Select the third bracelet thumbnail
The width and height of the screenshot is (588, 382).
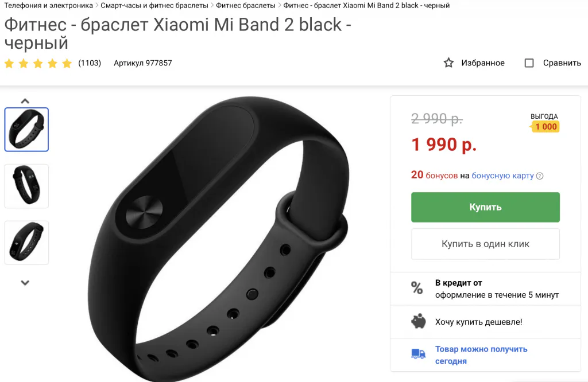click(26, 243)
